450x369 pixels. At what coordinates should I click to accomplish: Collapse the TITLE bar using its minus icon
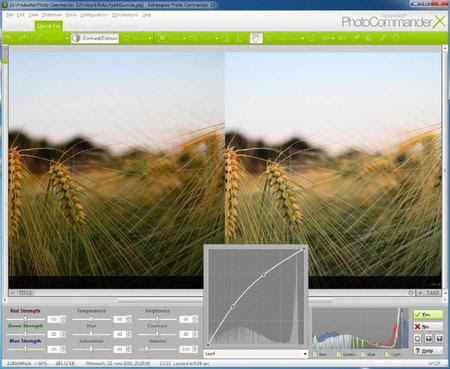(13, 293)
